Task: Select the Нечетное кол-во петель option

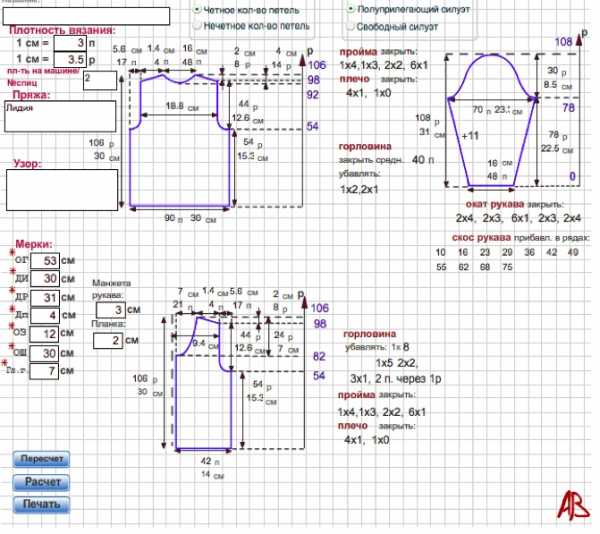Action: click(198, 23)
